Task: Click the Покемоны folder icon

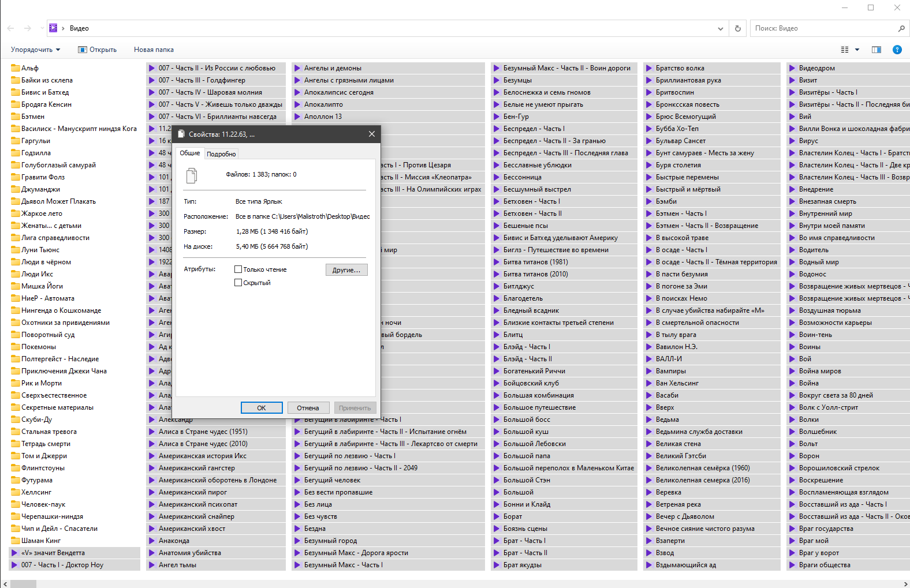Action: coord(16,347)
